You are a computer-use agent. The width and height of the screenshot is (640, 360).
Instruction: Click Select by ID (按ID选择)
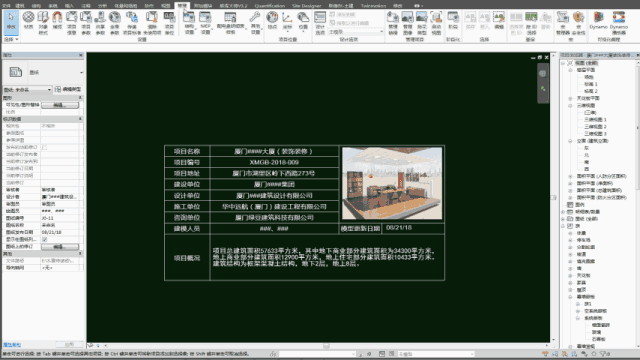coord(531,22)
